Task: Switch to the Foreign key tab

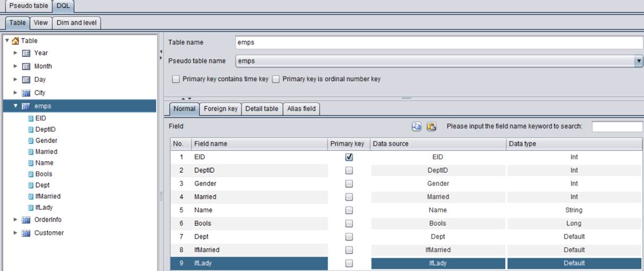Action: click(x=221, y=109)
